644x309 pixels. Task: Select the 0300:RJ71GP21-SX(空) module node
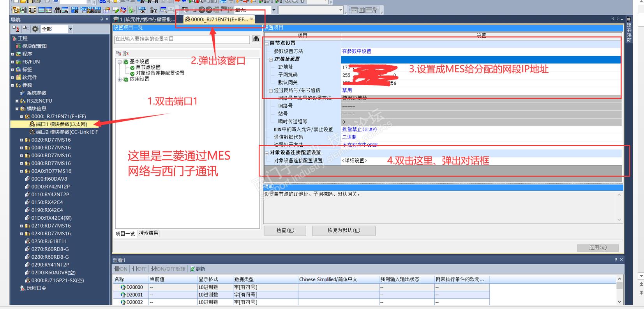(55, 280)
